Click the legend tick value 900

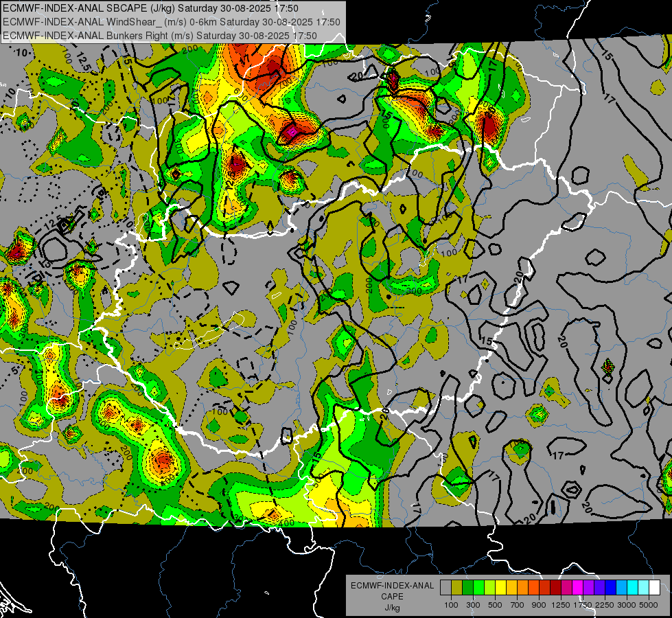(539, 605)
